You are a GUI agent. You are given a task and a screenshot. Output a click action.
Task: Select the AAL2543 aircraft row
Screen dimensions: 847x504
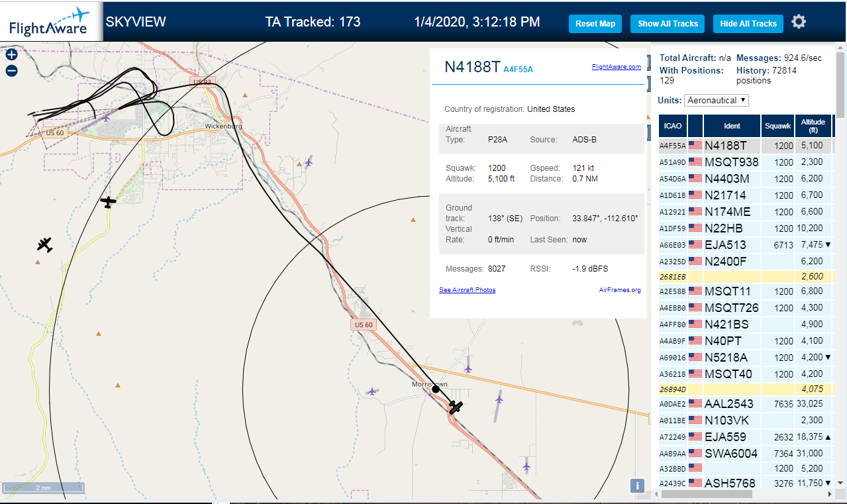click(746, 404)
